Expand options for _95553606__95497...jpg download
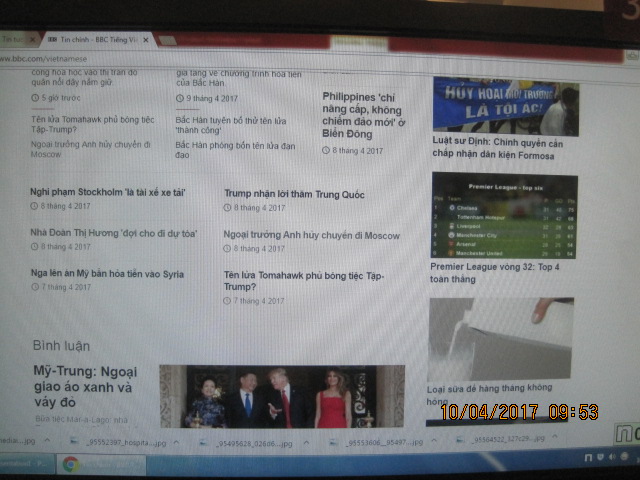 pyautogui.click(x=434, y=440)
